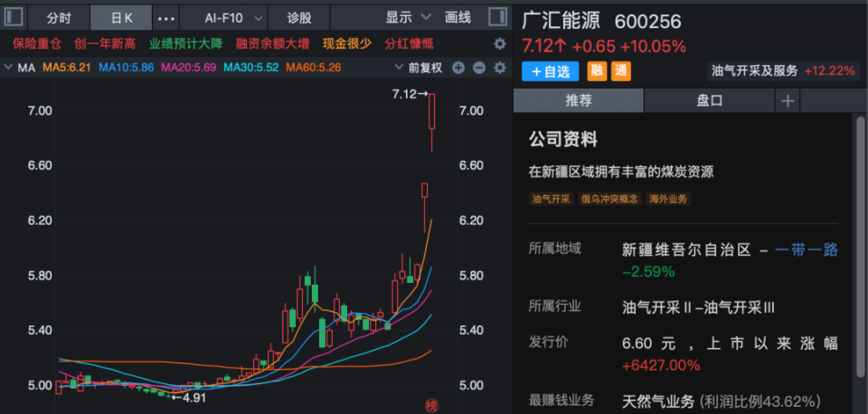Click the MA60:5.26 indicator label

click(313, 68)
